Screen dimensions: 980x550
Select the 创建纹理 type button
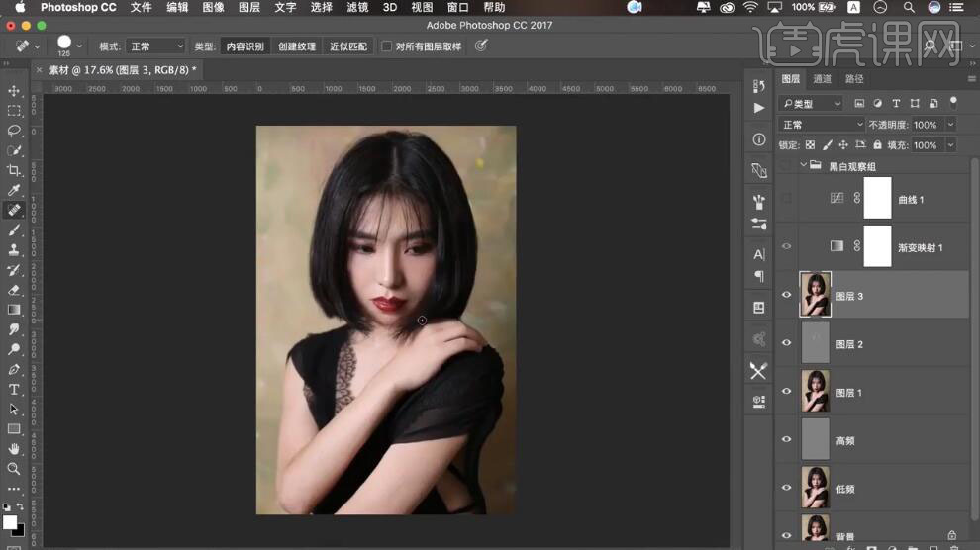click(x=297, y=46)
